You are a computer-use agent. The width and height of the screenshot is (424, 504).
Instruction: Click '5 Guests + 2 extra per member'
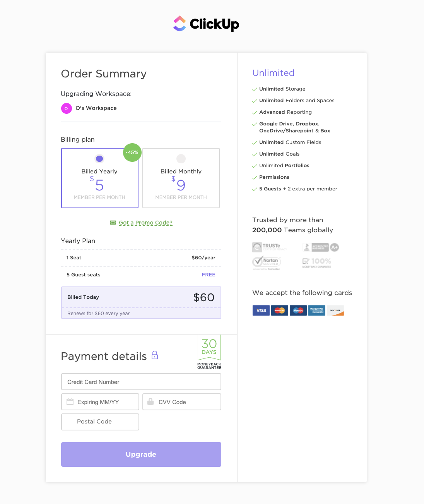coord(298,189)
